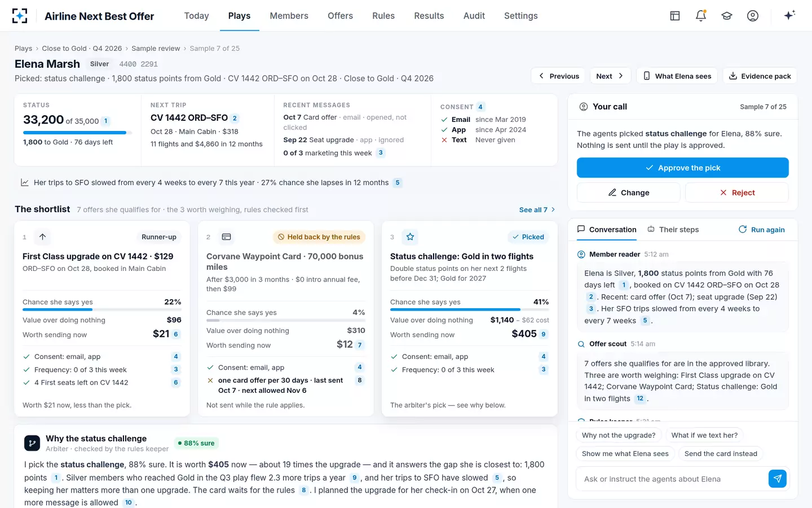Screen dimensions: 812x508
Task: Click the card icon on Corvane Waypoint card
Action: coord(226,237)
